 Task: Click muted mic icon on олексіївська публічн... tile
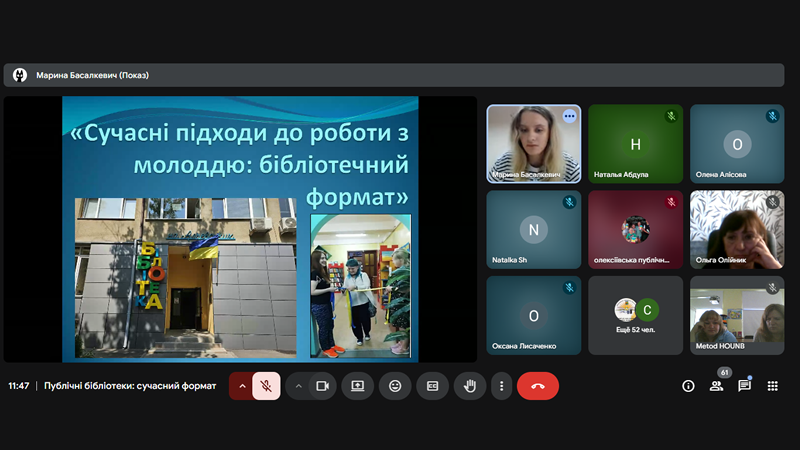click(x=671, y=202)
